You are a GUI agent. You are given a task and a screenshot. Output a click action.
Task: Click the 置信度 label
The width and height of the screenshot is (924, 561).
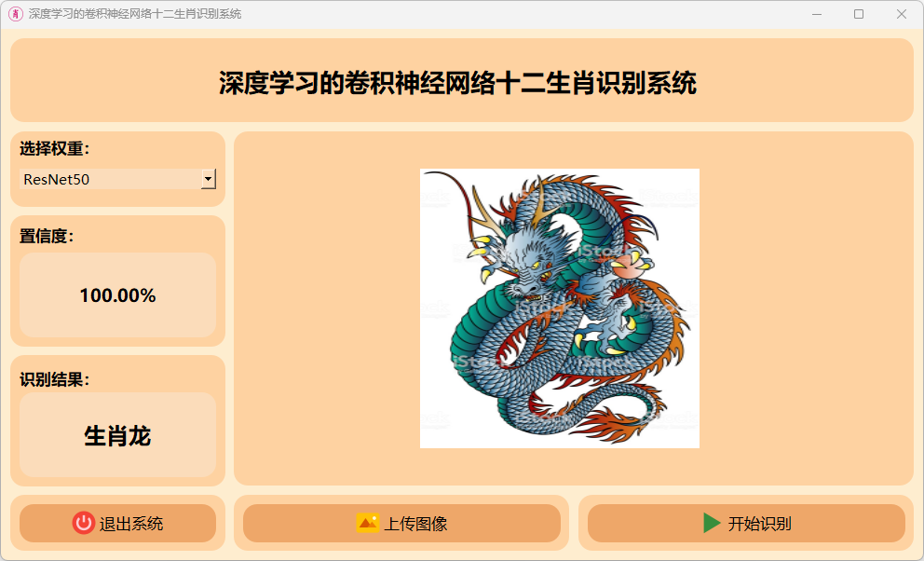coord(48,237)
